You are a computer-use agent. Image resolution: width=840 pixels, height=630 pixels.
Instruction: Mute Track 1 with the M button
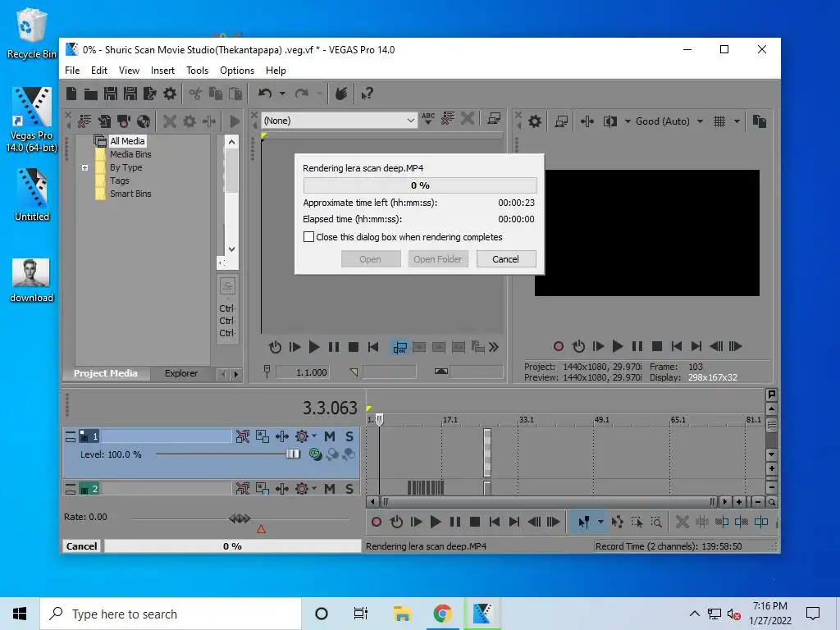pos(330,436)
